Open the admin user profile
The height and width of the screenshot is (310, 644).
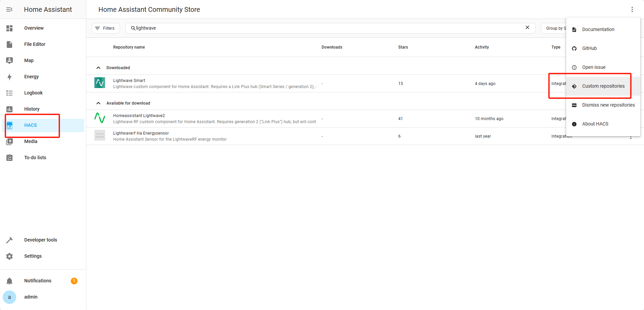31,297
